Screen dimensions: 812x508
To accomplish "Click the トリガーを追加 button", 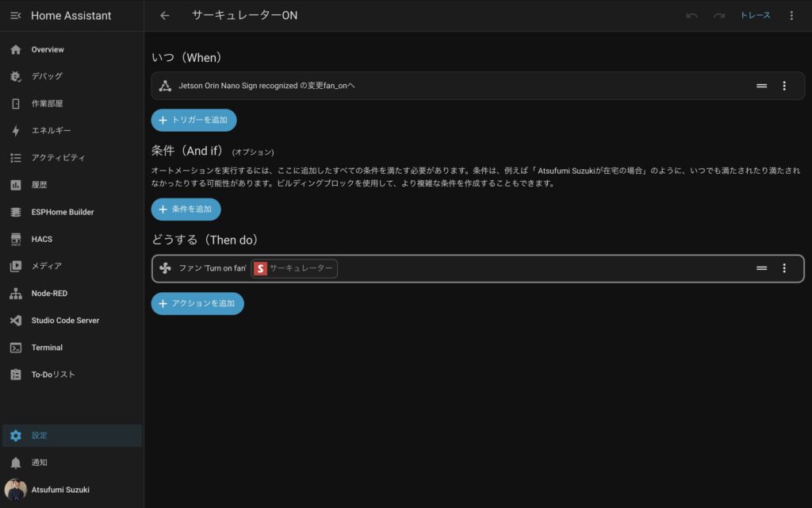I will (193, 120).
